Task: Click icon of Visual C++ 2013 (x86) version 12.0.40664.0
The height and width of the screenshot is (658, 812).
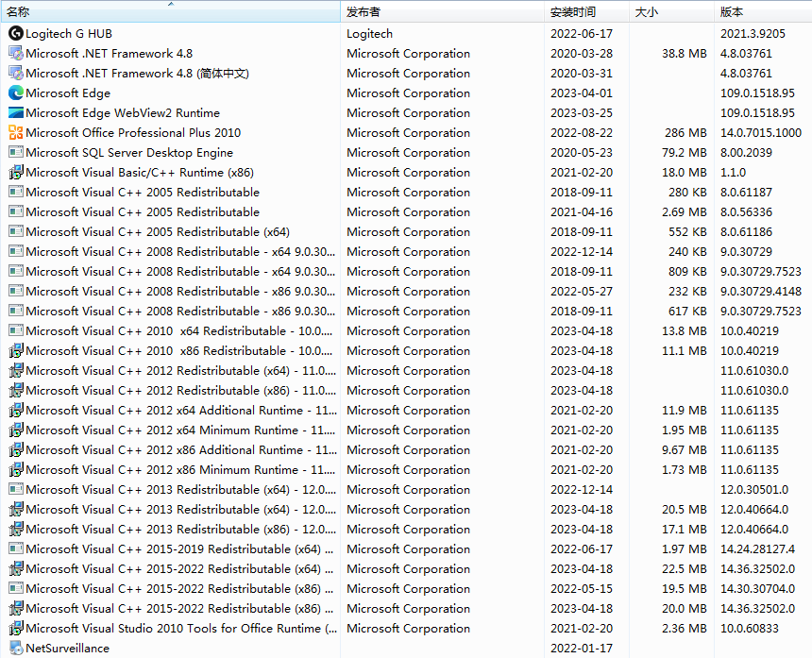Action: point(16,529)
